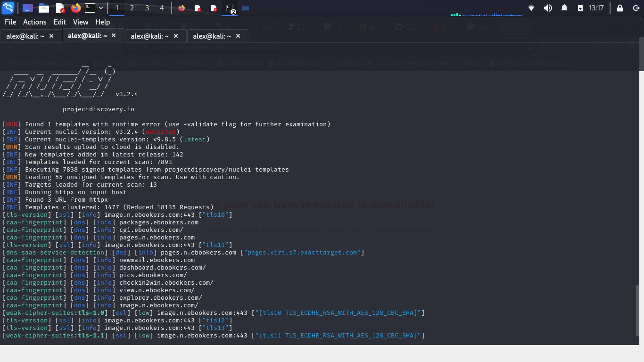Open the File menu

[x=10, y=22]
